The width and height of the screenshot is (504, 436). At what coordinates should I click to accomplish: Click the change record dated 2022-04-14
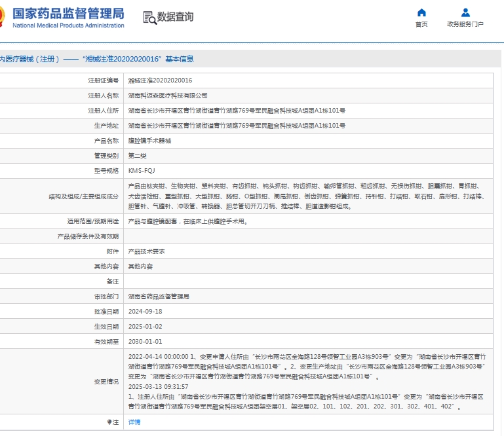pyautogui.click(x=307, y=367)
